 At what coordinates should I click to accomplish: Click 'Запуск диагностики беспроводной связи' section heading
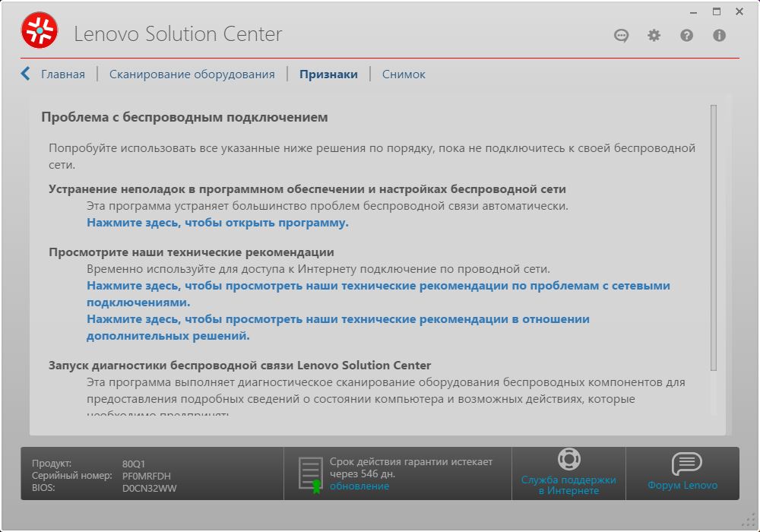coord(240,366)
